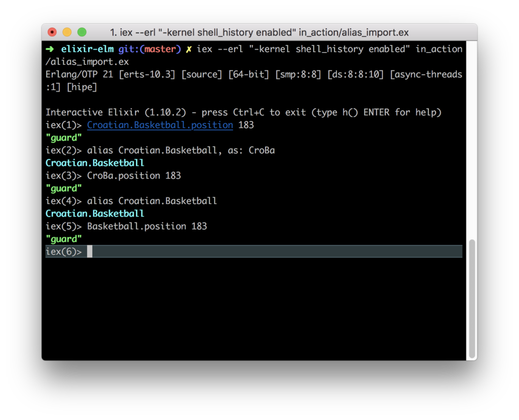Image resolution: width=519 pixels, height=420 pixels.
Task: Click the "Basketball.position 183" command
Action: 147,226
